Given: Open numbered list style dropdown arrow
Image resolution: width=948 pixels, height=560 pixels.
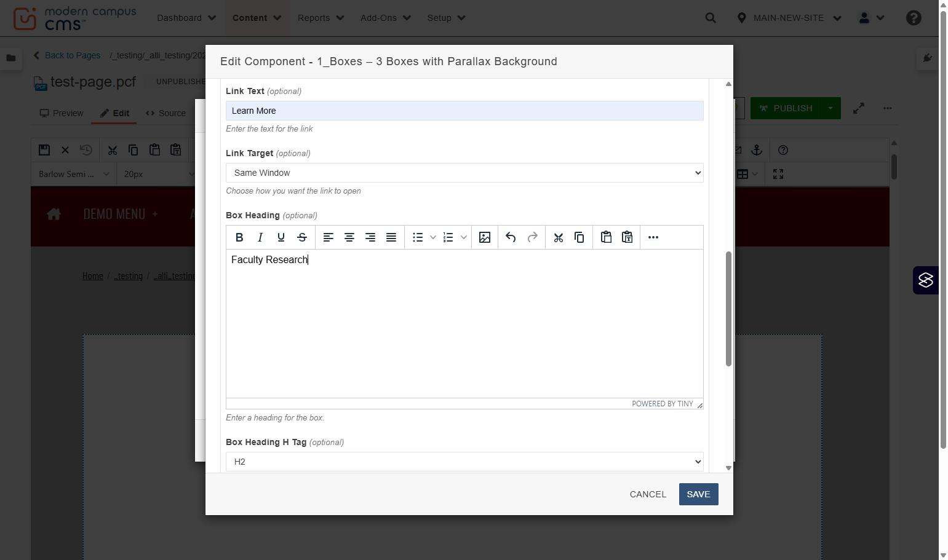Looking at the screenshot, I should point(464,237).
